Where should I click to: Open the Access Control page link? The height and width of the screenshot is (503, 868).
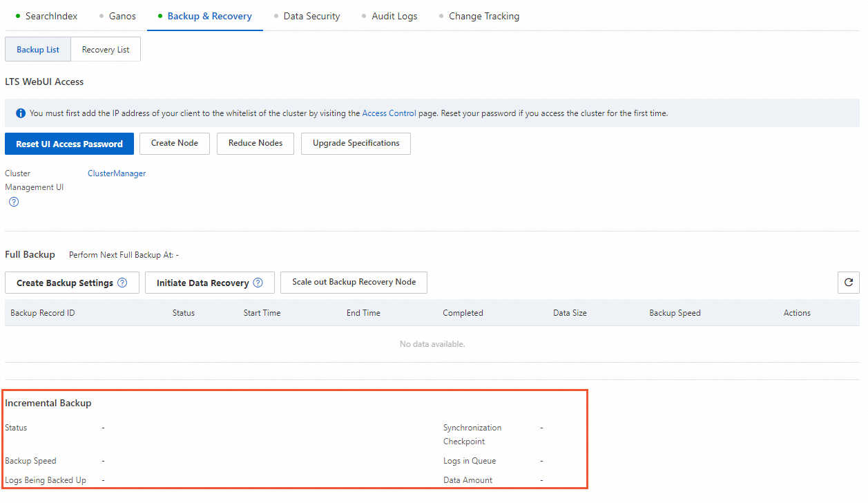[389, 113]
